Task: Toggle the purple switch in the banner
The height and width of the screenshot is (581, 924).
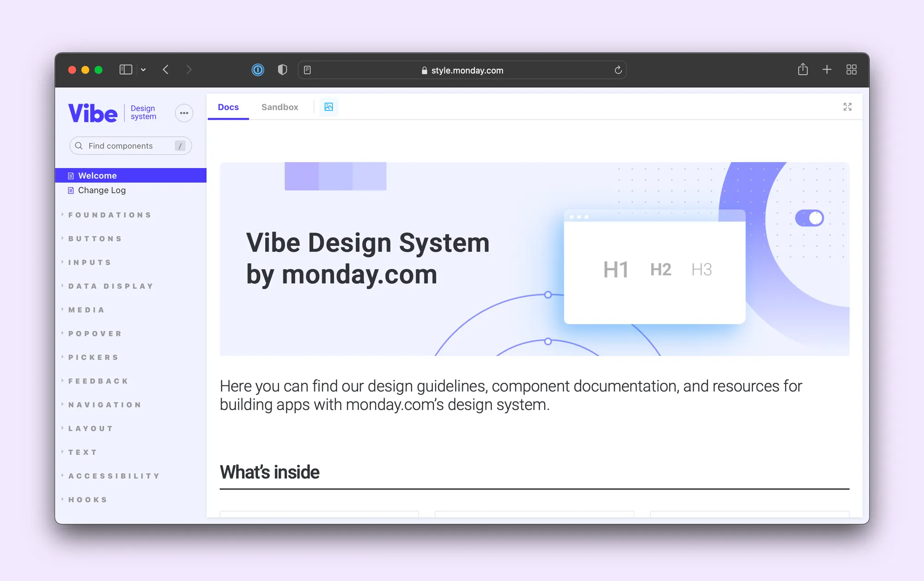Action: 809,218
